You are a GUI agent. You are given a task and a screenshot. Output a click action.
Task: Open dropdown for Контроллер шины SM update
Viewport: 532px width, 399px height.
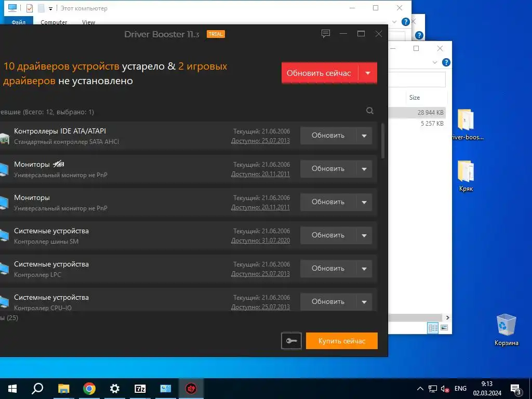[364, 235]
